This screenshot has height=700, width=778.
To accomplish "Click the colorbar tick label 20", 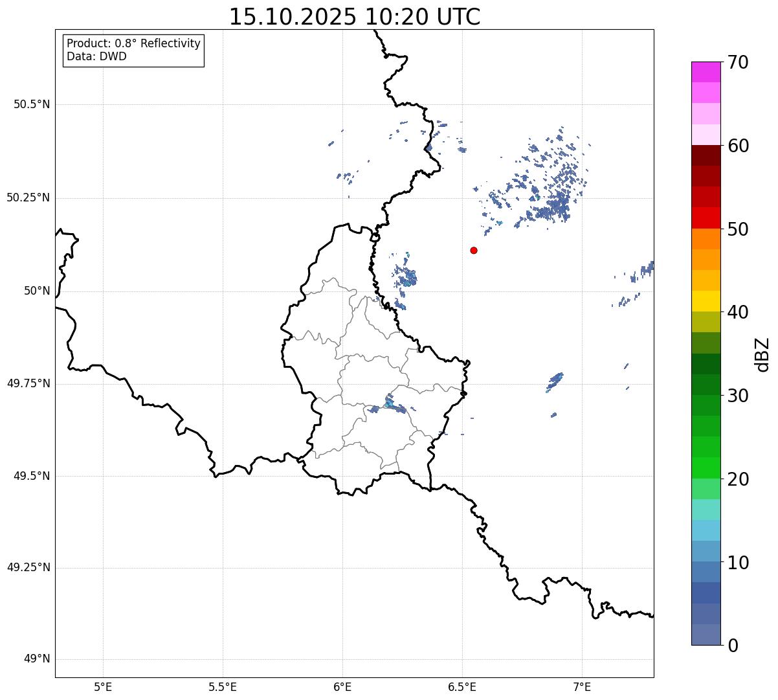I will tap(738, 479).
